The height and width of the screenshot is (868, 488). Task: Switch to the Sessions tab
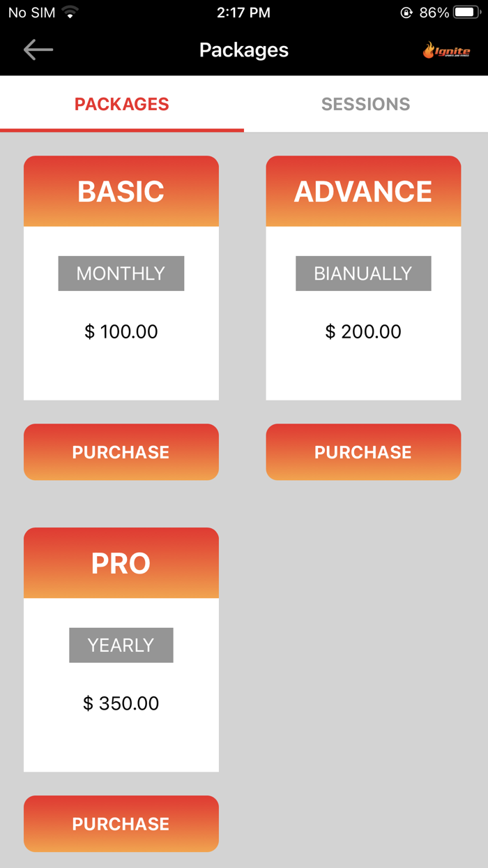point(365,104)
